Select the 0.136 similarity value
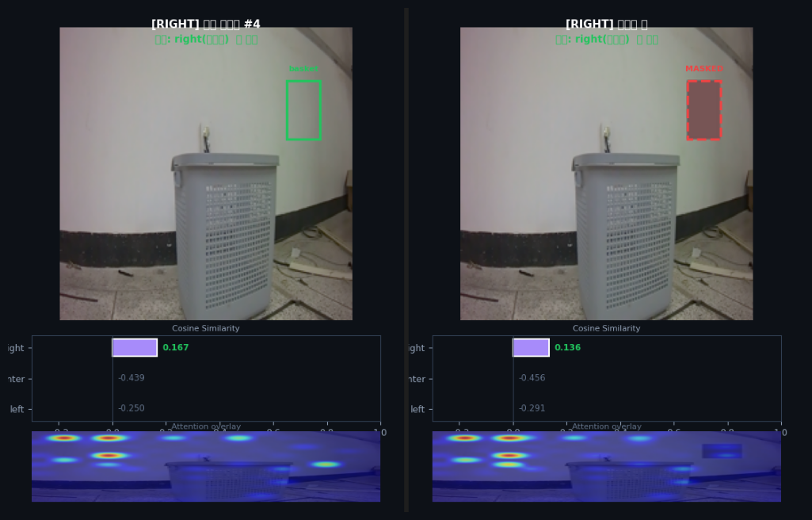 tap(567, 347)
